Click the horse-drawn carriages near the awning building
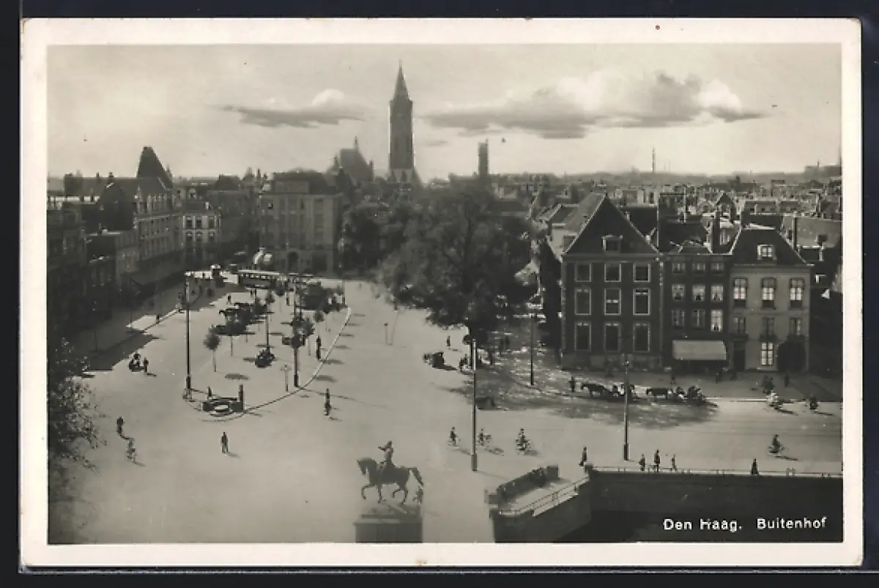The height and width of the screenshot is (588, 879). click(643, 392)
